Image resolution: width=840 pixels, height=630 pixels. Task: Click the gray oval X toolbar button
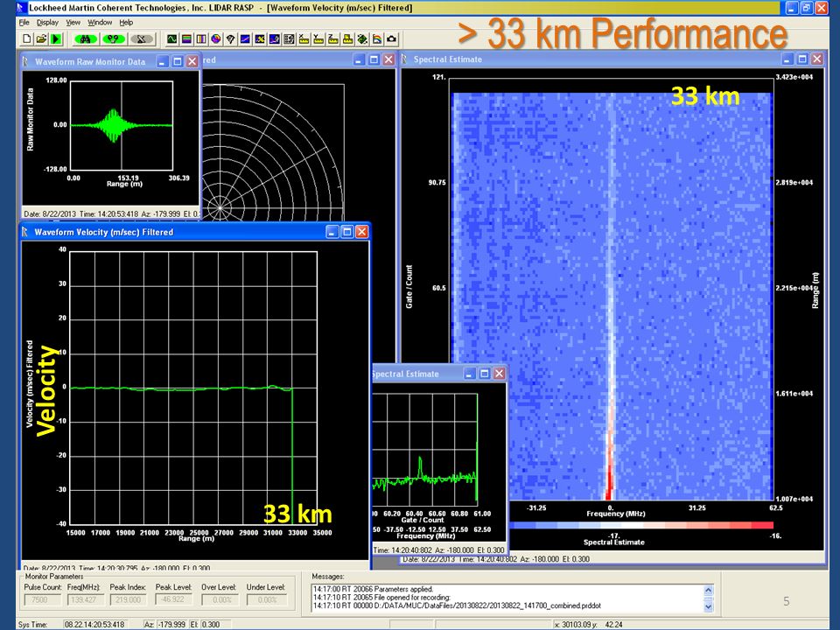142,39
